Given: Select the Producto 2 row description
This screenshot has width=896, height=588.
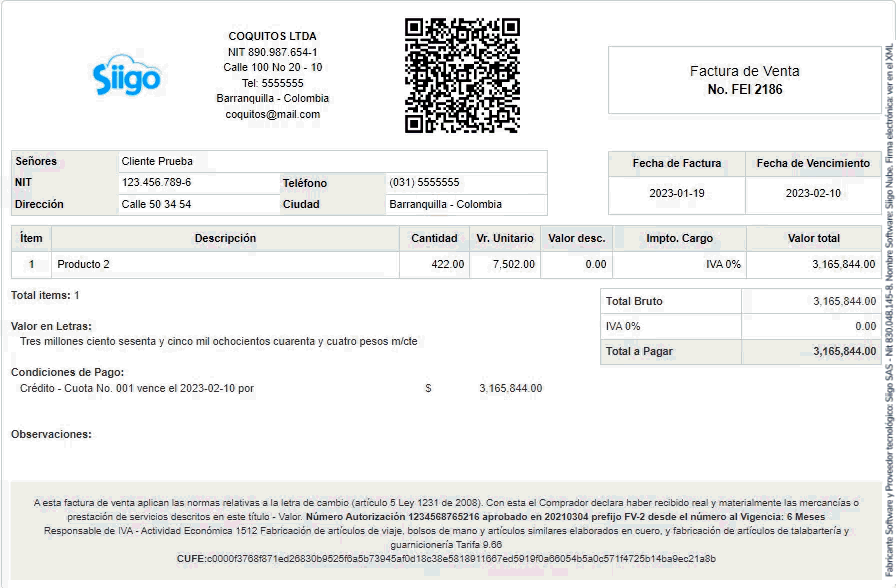Looking at the screenshot, I should pos(84,264).
